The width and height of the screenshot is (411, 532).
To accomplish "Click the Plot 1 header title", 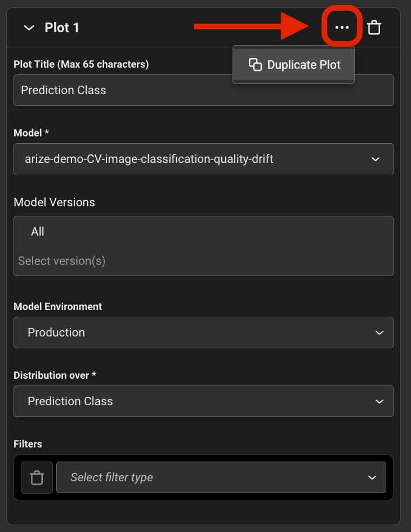I will click(62, 28).
